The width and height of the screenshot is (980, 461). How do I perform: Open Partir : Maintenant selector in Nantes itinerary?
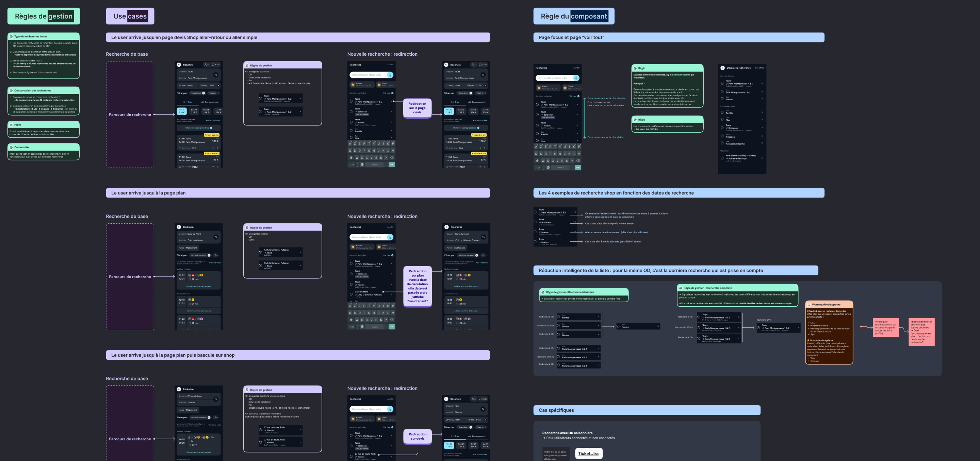(188, 410)
